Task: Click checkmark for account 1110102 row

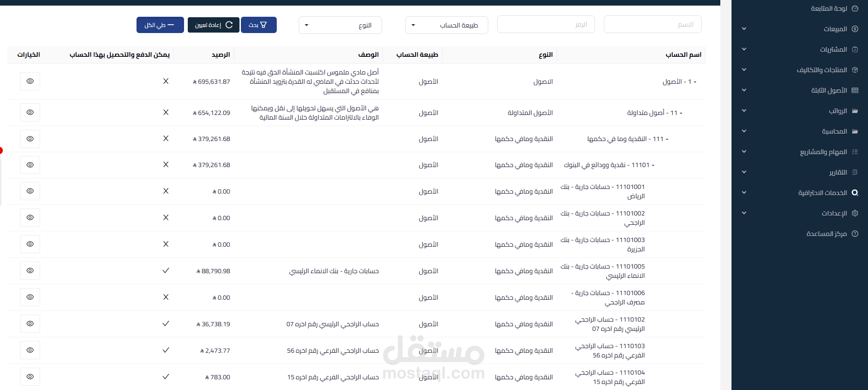Action: click(166, 323)
